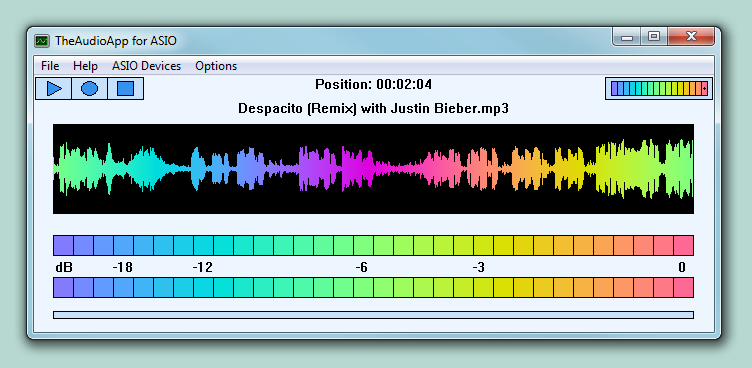
Task: Click the app icon in the title bar
Action: (42, 41)
